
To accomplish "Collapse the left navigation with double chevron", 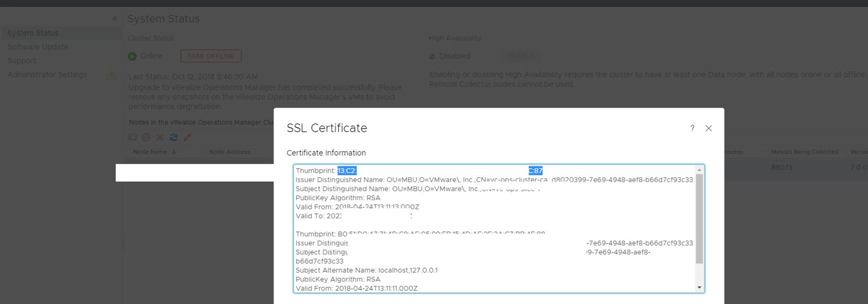I will point(115,19).
